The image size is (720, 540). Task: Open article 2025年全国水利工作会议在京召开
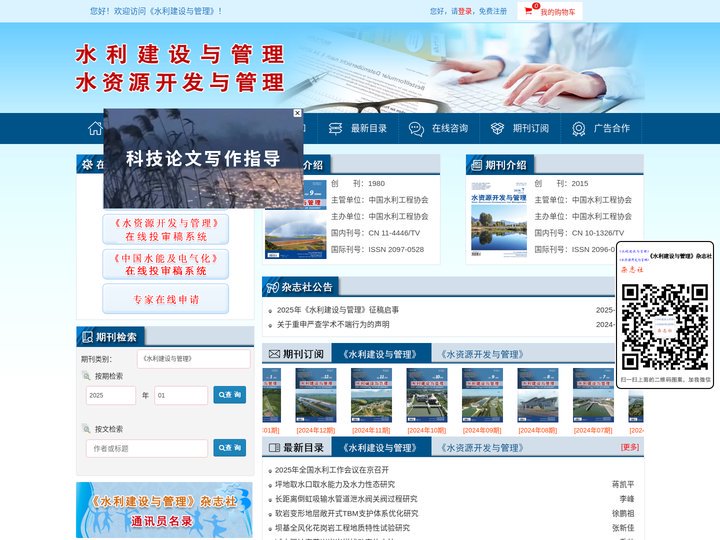click(x=332, y=470)
